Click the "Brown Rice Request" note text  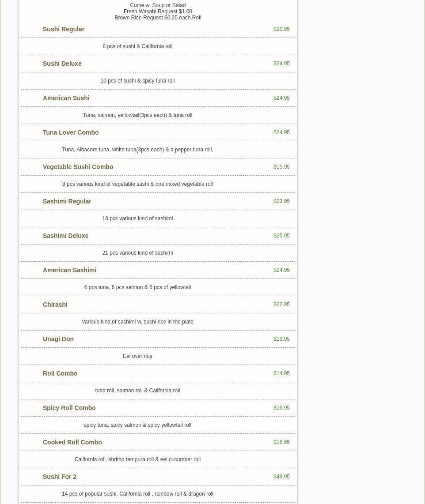(x=158, y=18)
